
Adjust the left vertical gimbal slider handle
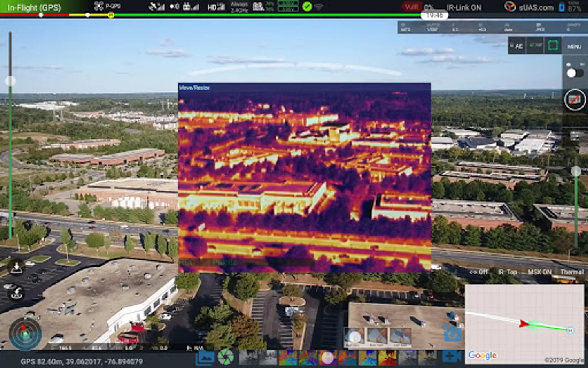point(10,81)
